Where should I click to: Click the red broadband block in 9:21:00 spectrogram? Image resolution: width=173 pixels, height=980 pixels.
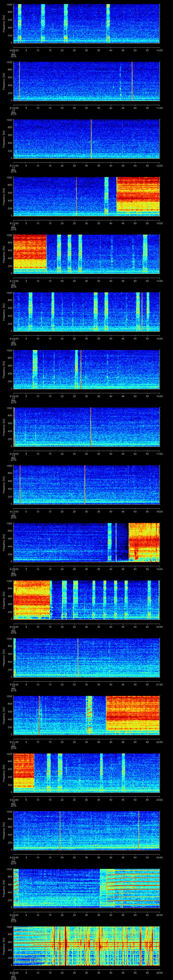(x=133, y=713)
